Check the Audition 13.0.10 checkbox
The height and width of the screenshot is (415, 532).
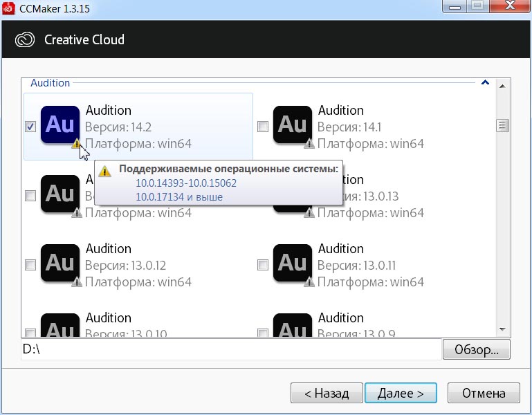[30, 333]
